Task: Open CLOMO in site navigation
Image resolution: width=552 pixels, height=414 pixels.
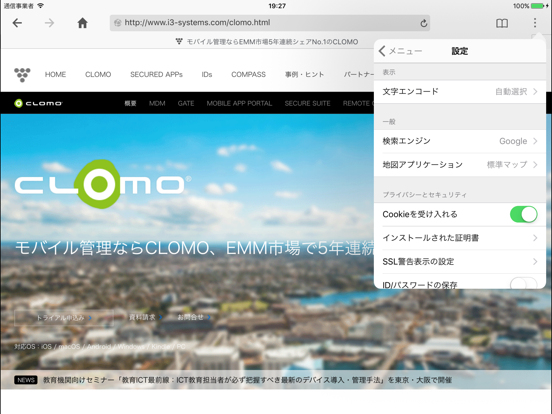Action: coord(98,75)
